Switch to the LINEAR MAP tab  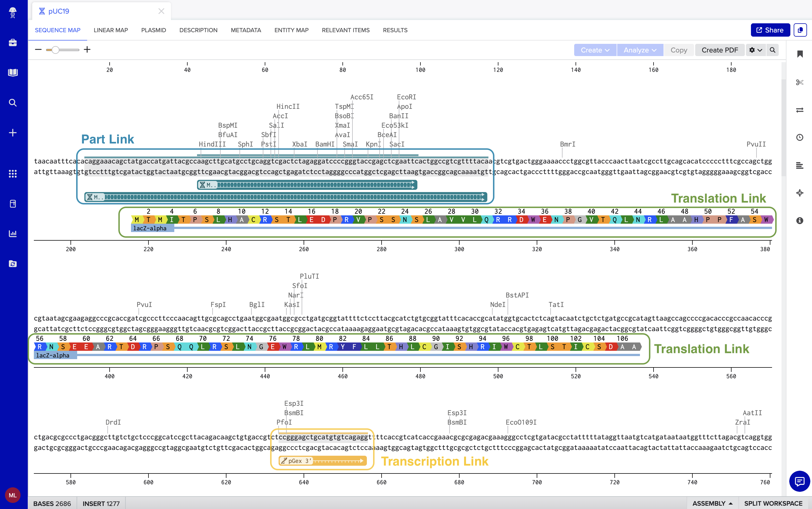[x=111, y=30]
